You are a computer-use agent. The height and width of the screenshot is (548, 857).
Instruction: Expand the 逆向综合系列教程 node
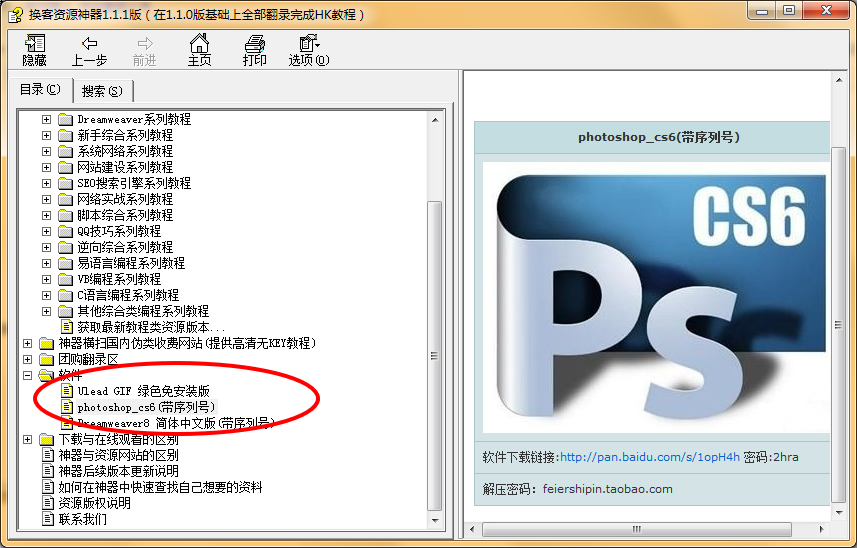46,247
